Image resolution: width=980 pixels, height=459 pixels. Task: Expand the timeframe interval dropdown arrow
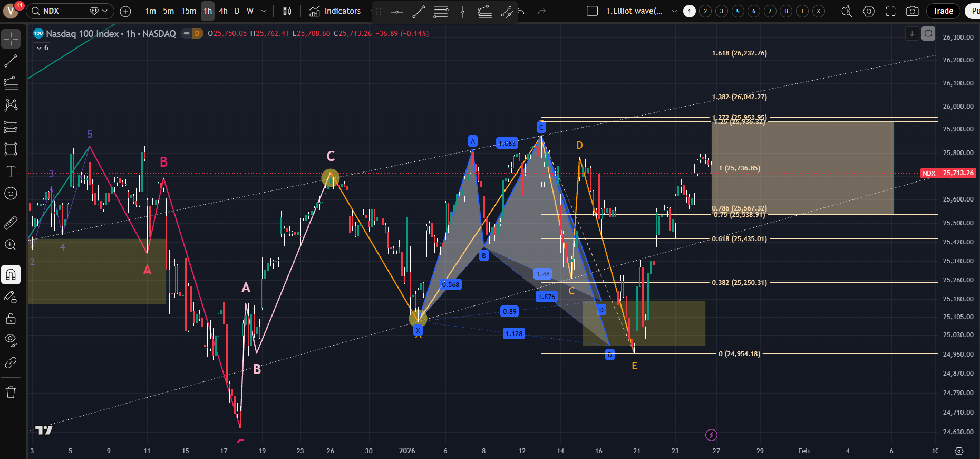point(264,11)
